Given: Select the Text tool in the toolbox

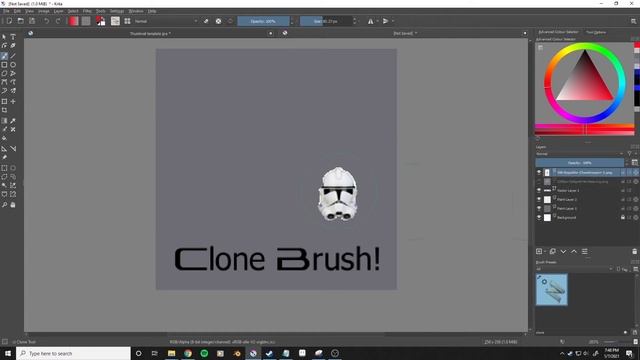Looking at the screenshot, I should tap(13, 37).
